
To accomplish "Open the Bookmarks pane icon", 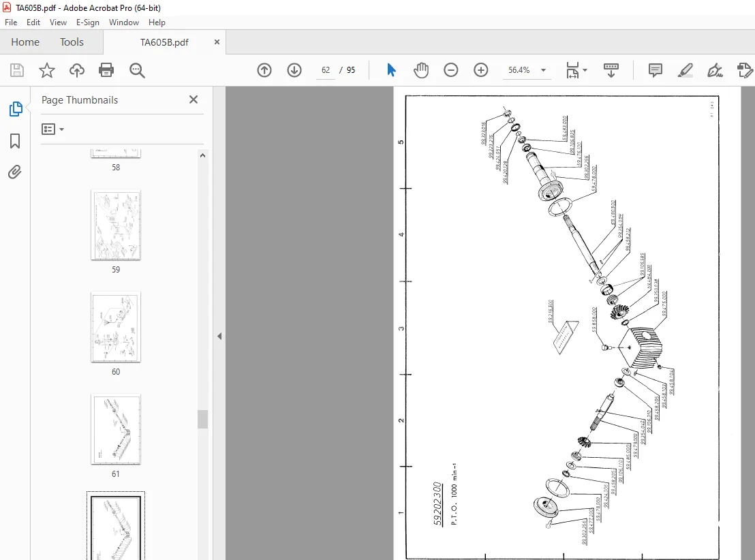I will (x=15, y=141).
